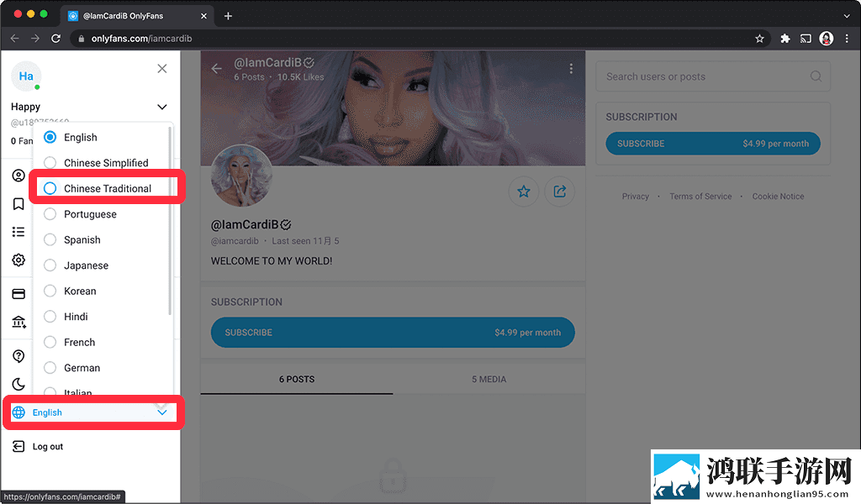Open the Chrome three-dot menu
861x504 pixels.
(x=847, y=39)
